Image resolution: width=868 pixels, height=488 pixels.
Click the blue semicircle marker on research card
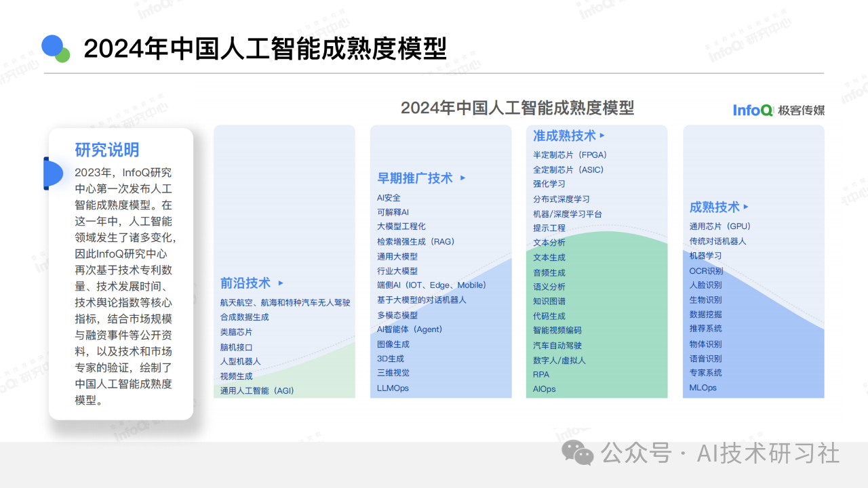(x=53, y=174)
